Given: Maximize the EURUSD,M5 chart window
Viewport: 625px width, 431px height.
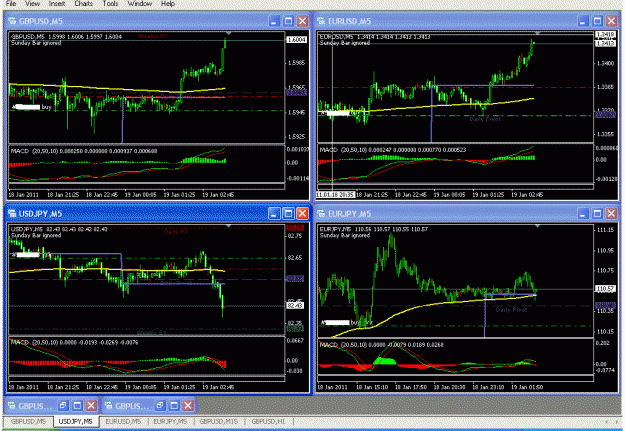Looking at the screenshot, I should click(597, 21).
